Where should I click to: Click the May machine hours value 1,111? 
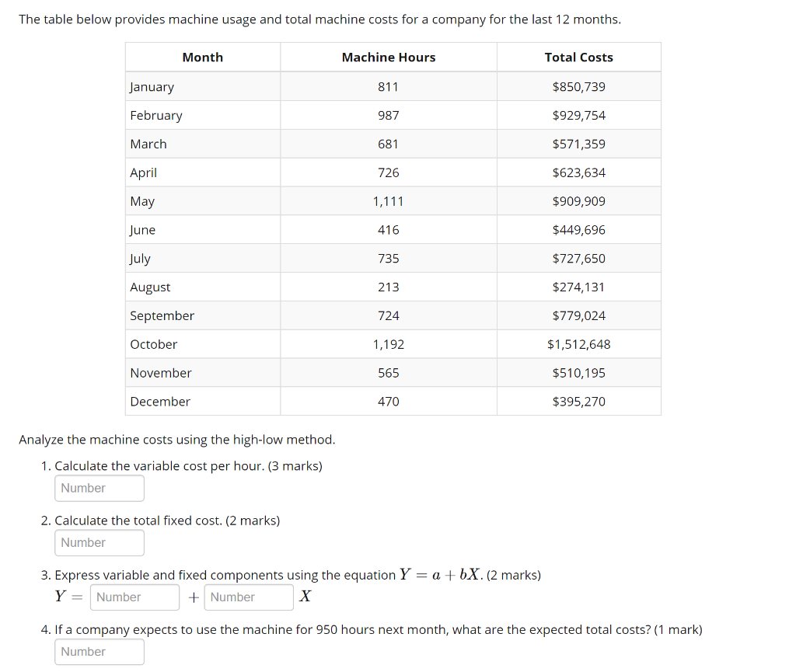coord(389,201)
